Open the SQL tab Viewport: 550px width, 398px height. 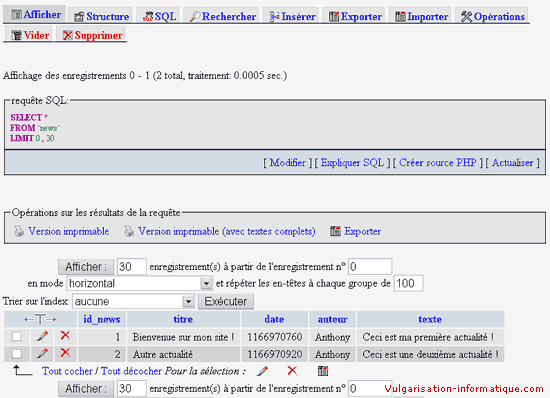[x=158, y=16]
